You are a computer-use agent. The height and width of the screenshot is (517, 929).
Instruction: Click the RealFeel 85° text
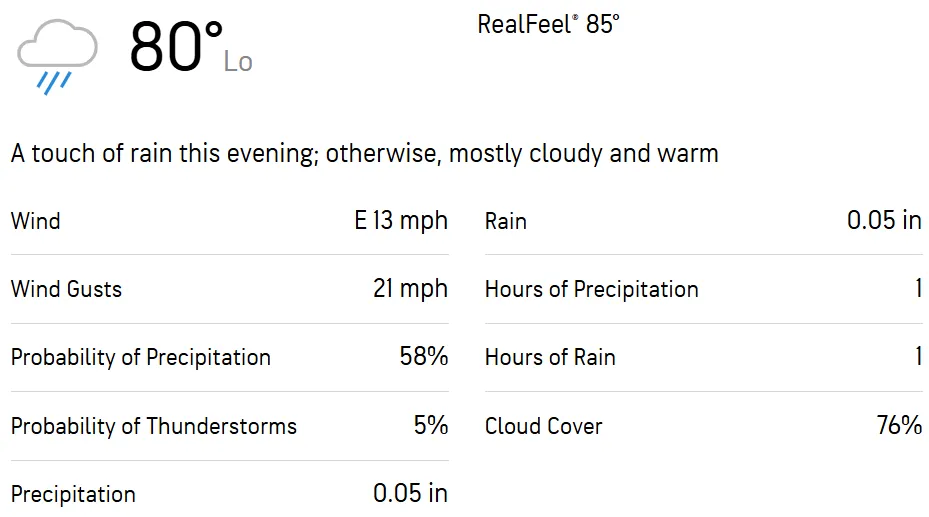tap(548, 25)
